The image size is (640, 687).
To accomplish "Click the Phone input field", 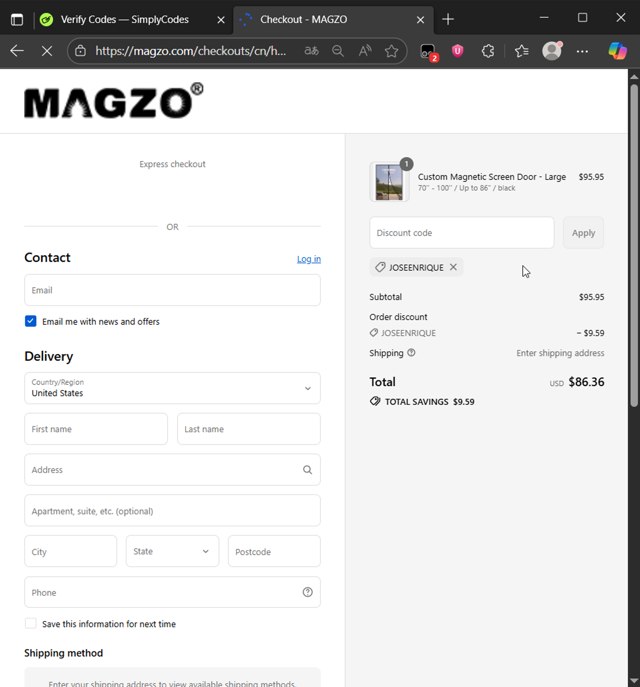I will tap(173, 592).
